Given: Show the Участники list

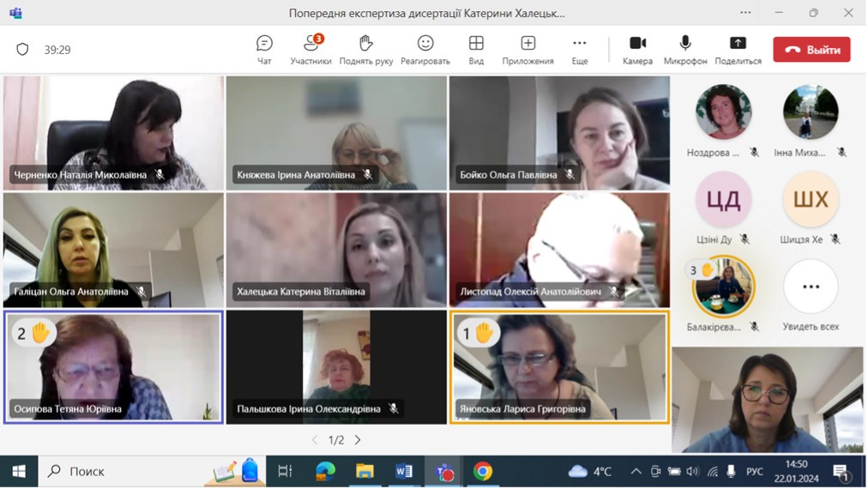Looking at the screenshot, I should click(x=310, y=50).
